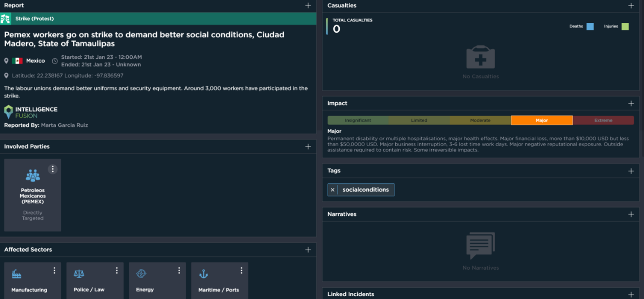This screenshot has width=644, height=299.
Task: Select Major impact level
Action: (x=542, y=120)
